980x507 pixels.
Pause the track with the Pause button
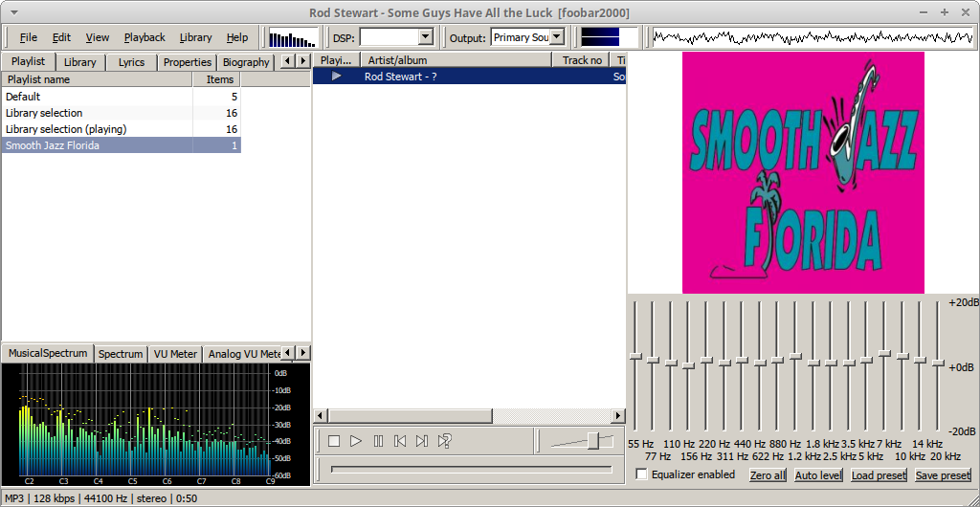point(378,441)
